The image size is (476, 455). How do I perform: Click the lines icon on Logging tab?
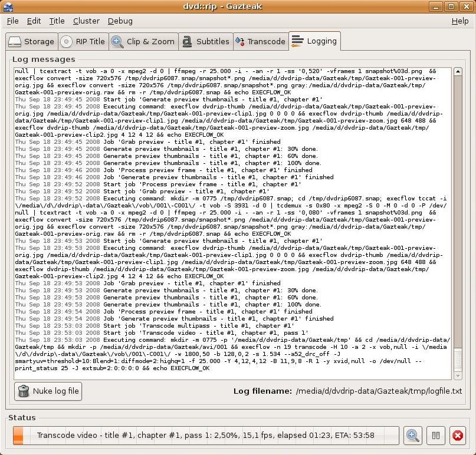tap(297, 41)
